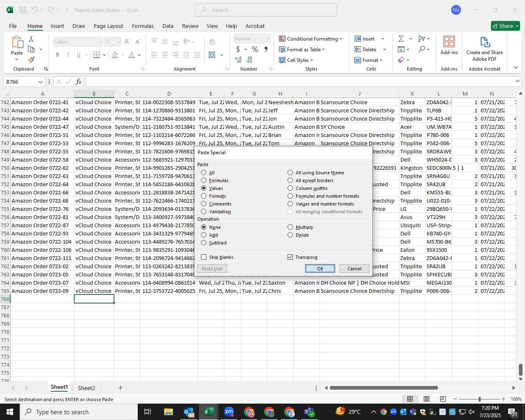Click the Decrease Decimal icon
Image resolution: width=525 pixels, height=420 pixels.
(249, 60)
